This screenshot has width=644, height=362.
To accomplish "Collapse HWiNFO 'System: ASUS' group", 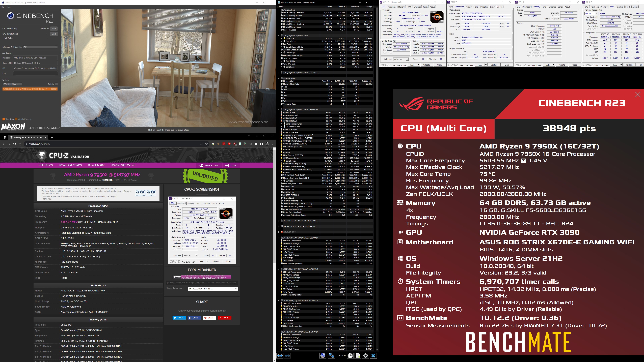I will pyautogui.click(x=279, y=10).
